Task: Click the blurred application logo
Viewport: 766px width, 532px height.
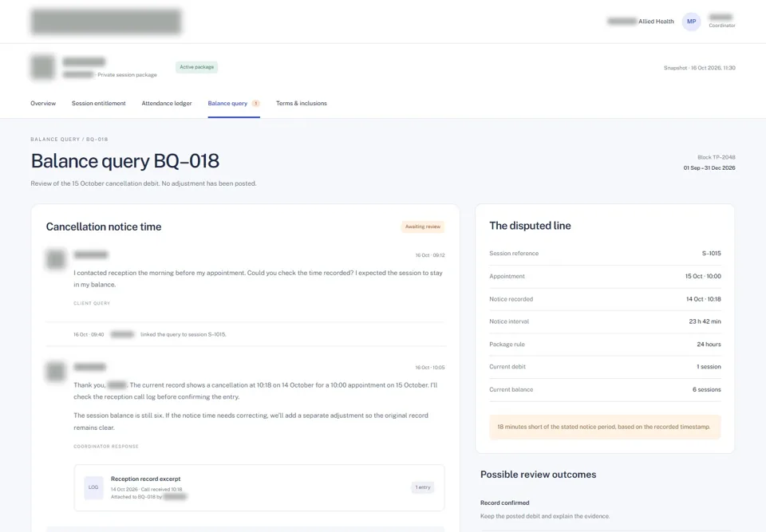Action: (x=106, y=22)
